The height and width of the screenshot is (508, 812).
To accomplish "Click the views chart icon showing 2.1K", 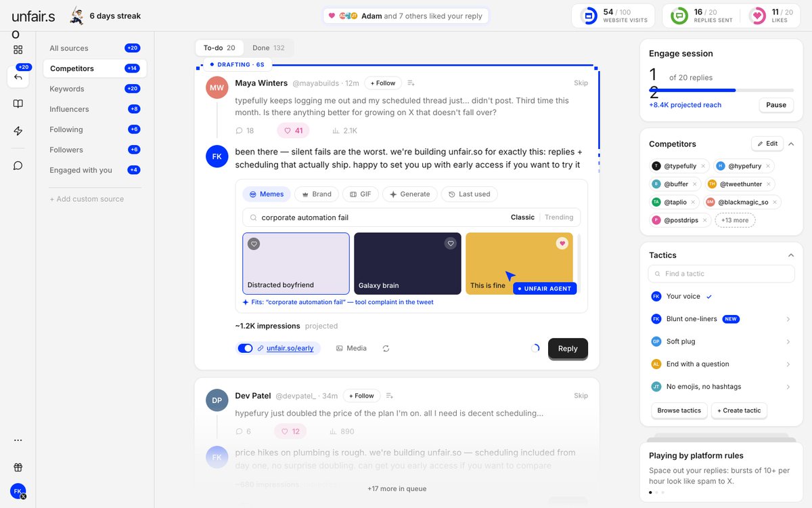I will tap(336, 131).
